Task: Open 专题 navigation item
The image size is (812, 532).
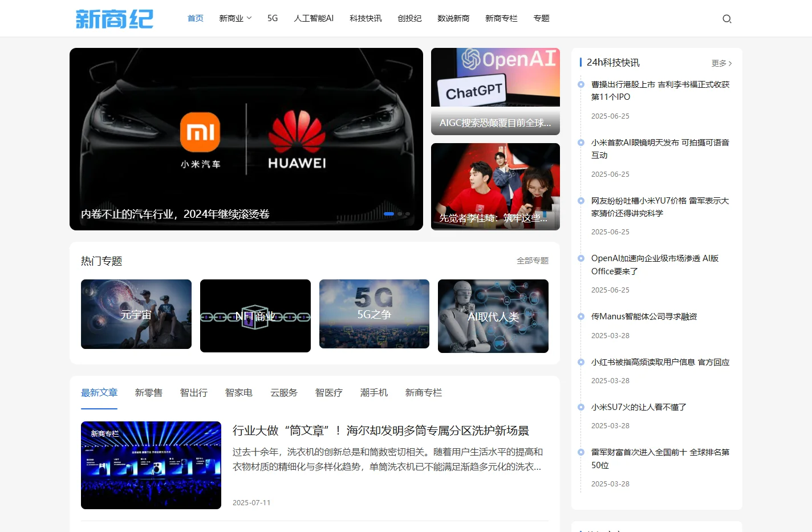Action: 541,18
